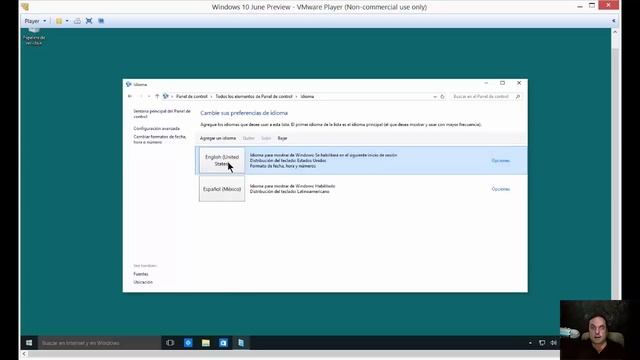Go back in the Idioma window
640x360 pixels.
(x=130, y=96)
